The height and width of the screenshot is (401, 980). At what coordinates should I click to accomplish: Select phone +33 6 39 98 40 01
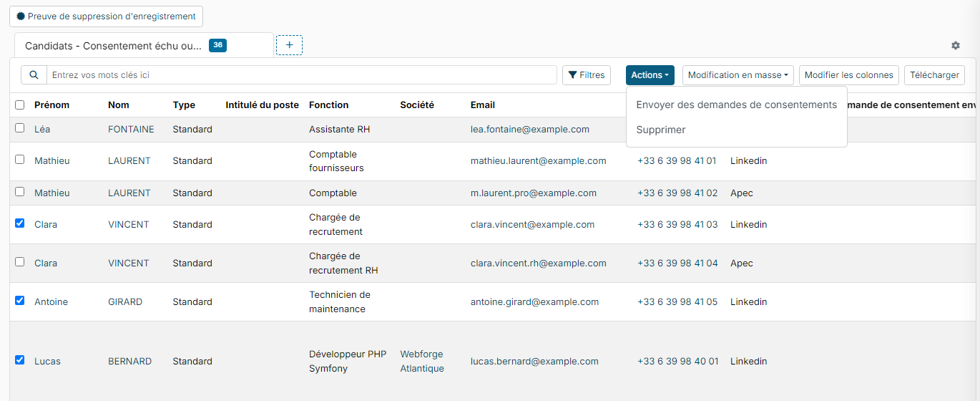[678, 362]
